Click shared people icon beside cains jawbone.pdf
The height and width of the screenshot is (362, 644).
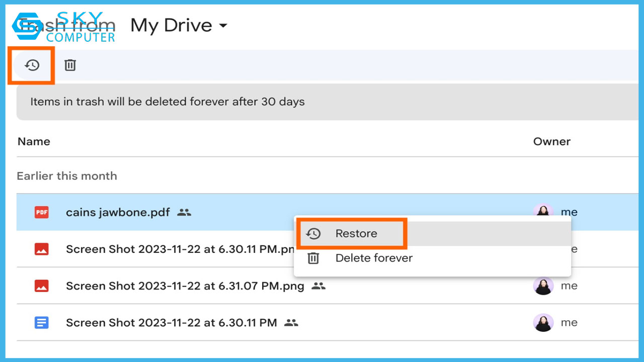tap(184, 212)
